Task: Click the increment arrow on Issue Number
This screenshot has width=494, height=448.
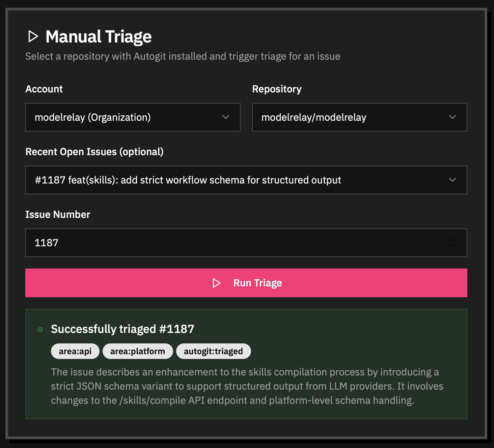Action: [454, 240]
